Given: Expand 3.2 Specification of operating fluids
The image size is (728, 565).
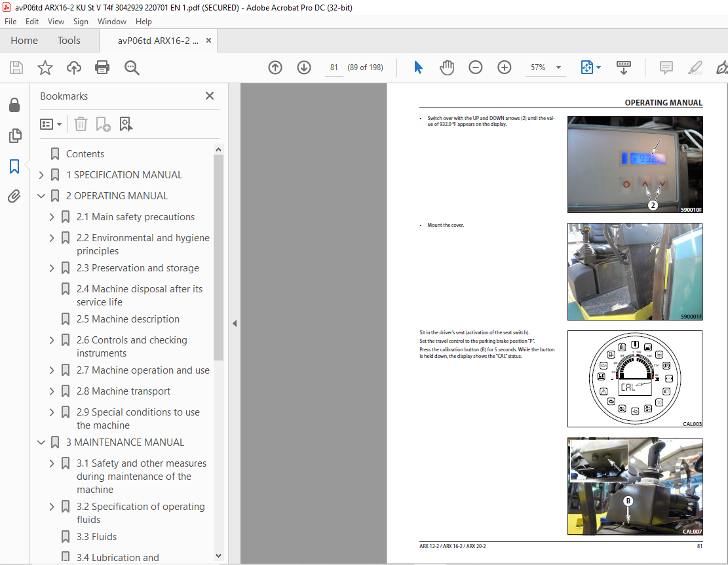Looking at the screenshot, I should pyautogui.click(x=52, y=506).
